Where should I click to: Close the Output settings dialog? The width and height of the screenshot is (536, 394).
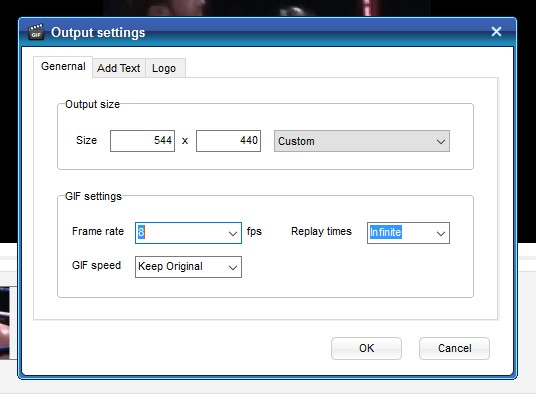pos(496,32)
